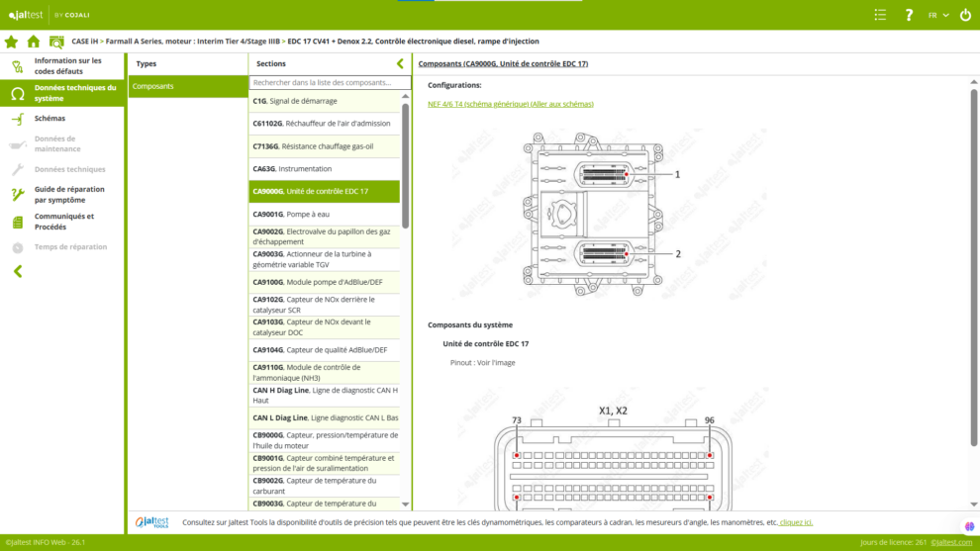Open Information sur les codes défauts
The width and height of the screenshot is (980, 551).
pyautogui.click(x=62, y=65)
